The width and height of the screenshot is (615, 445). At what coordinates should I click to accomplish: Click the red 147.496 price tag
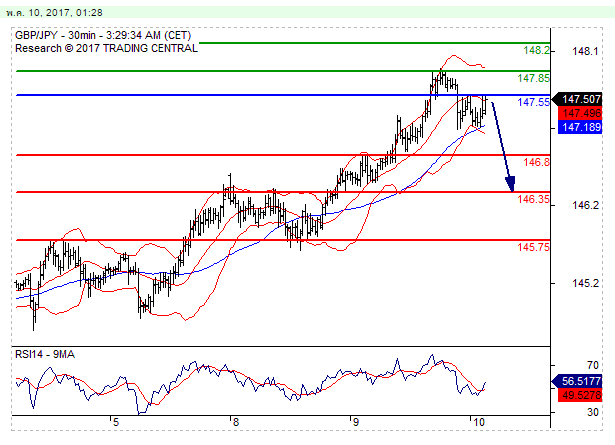[580, 114]
